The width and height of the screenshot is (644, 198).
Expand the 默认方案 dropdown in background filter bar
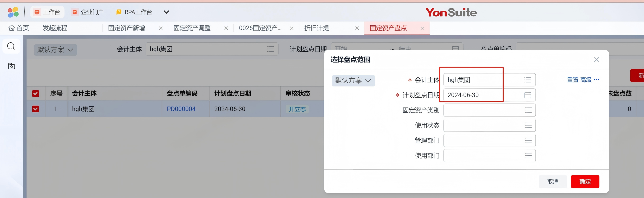point(55,50)
